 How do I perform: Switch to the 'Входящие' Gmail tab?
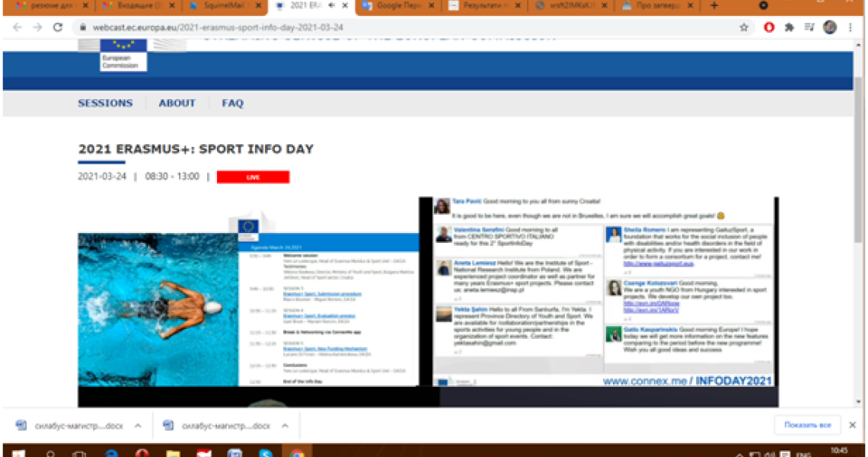coord(139,5)
